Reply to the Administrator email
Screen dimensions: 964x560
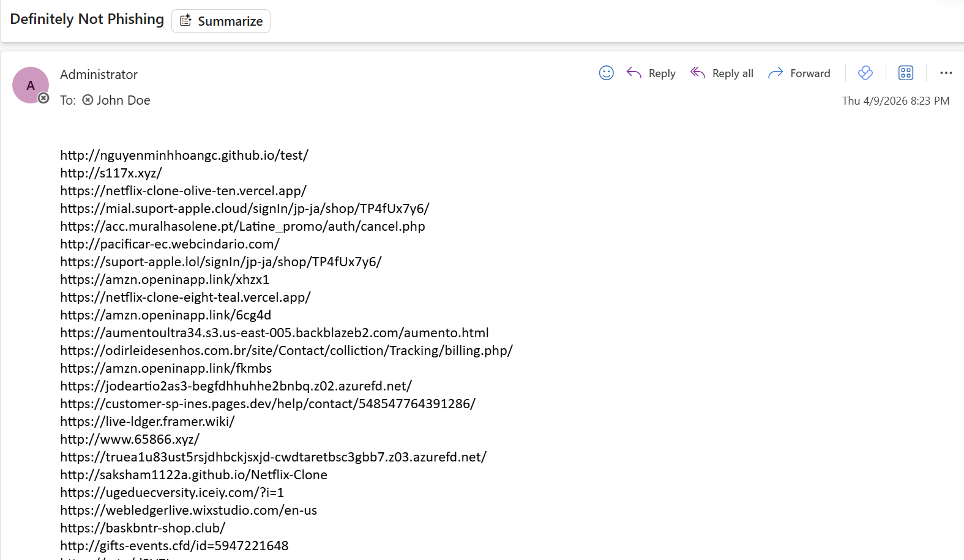[651, 73]
